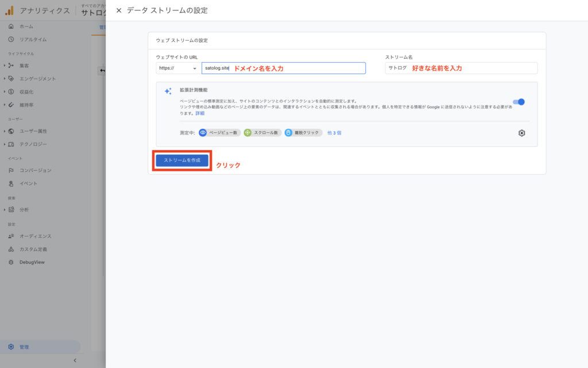This screenshot has width=588, height=368.
Task: Click the ページビュー数 chip
Action: [x=220, y=133]
